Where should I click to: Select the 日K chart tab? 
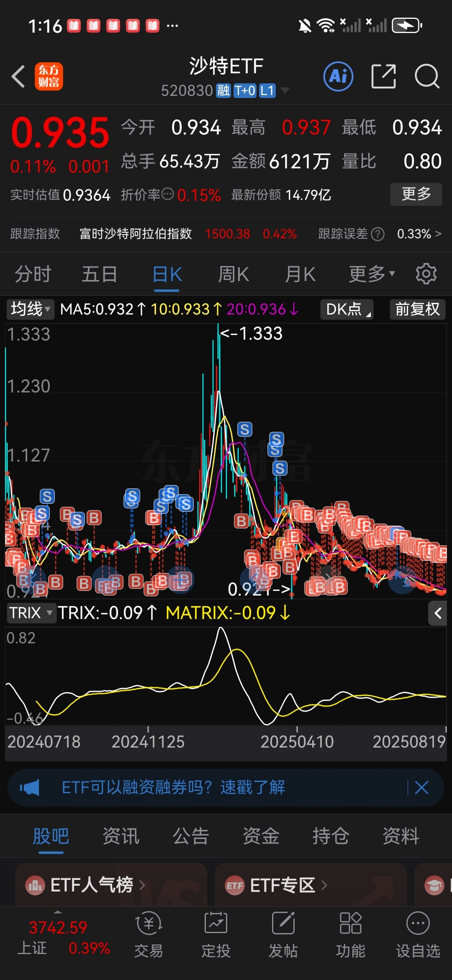point(167,274)
